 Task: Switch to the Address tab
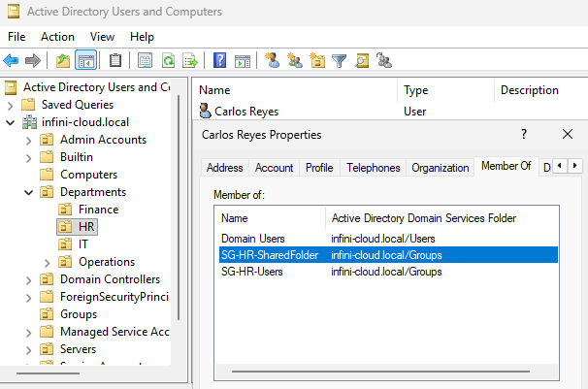225,168
